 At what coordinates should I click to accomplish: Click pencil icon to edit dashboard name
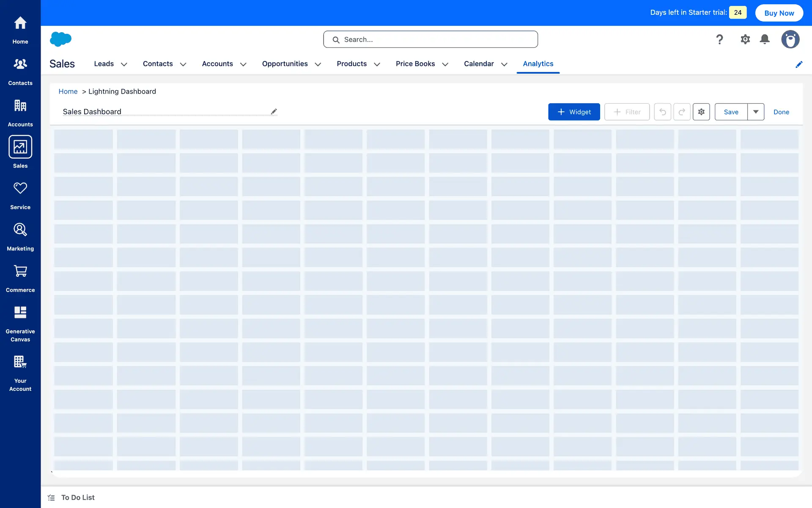tap(274, 111)
